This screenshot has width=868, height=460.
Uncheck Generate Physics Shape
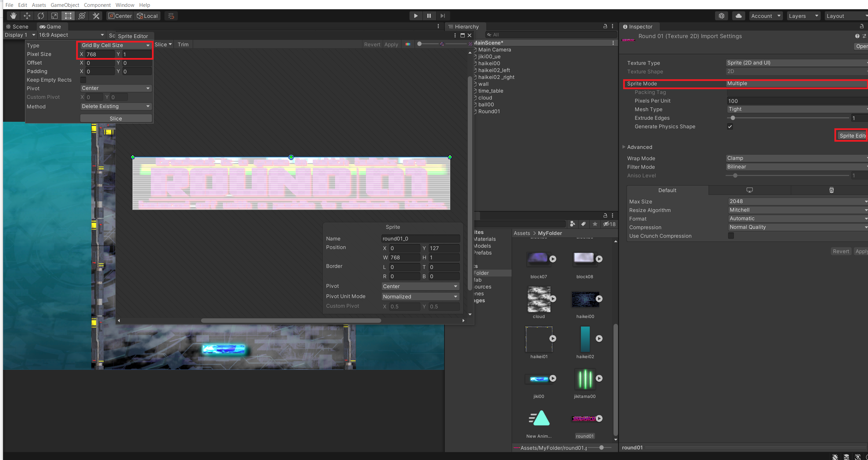[x=730, y=127]
